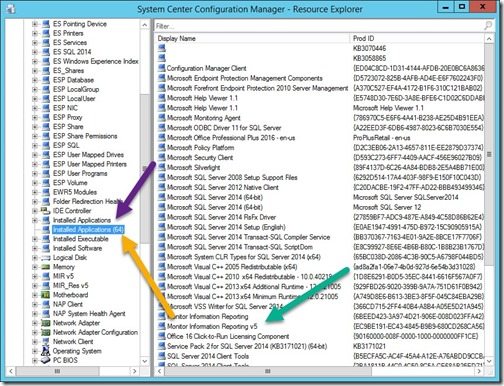
Task: Click the Operating System node icon
Action: pos(45,351)
